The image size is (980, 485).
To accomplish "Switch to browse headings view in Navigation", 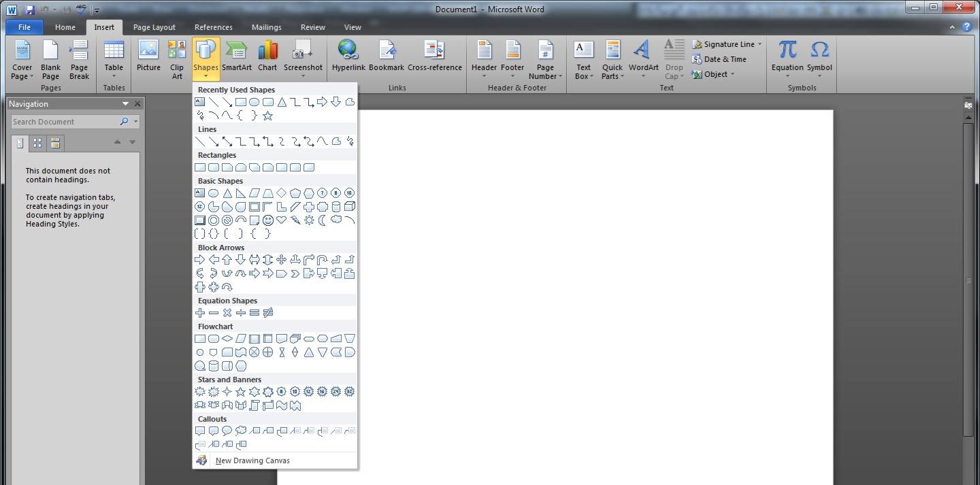I will point(20,143).
